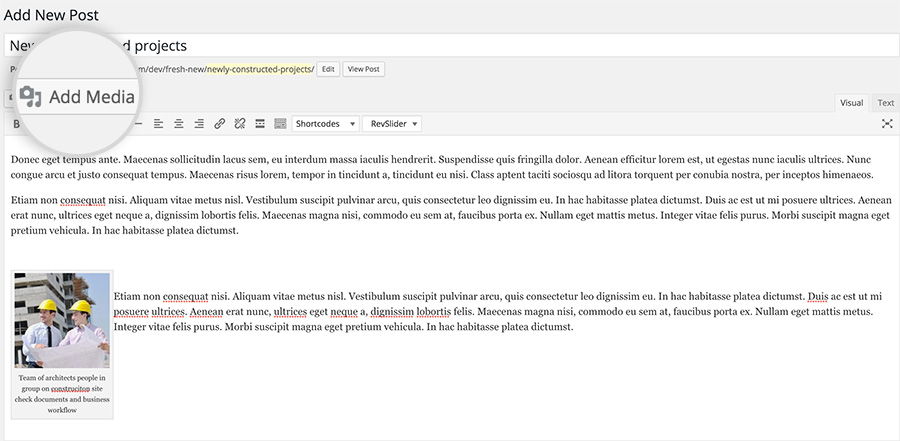Align text center

click(x=179, y=123)
